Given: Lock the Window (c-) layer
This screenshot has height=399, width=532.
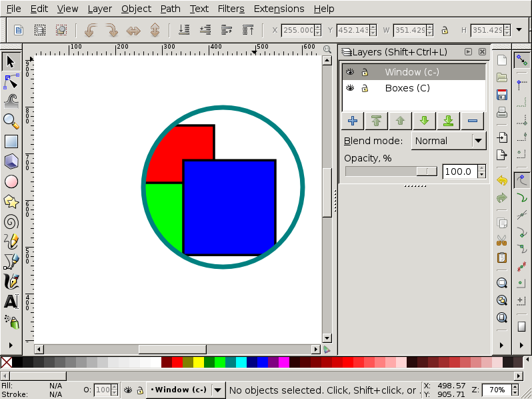Looking at the screenshot, I should [x=365, y=72].
